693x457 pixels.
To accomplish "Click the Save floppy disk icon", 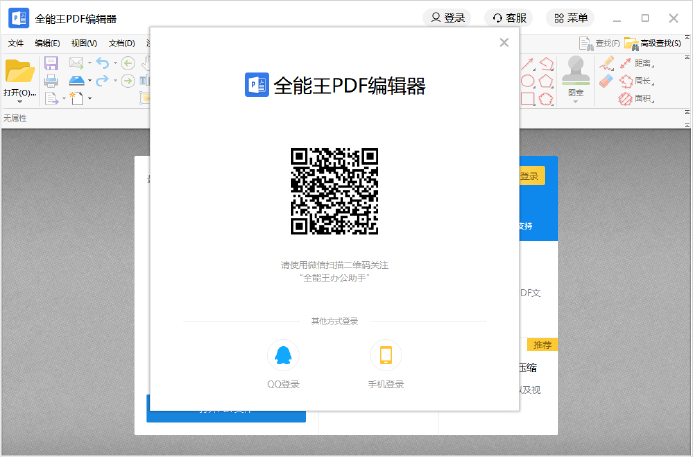I will coord(50,63).
